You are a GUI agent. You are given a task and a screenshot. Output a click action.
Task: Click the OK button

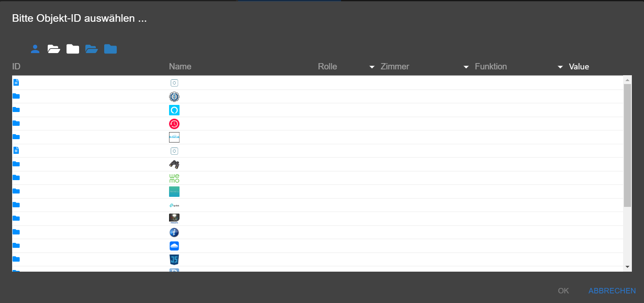coord(563,291)
